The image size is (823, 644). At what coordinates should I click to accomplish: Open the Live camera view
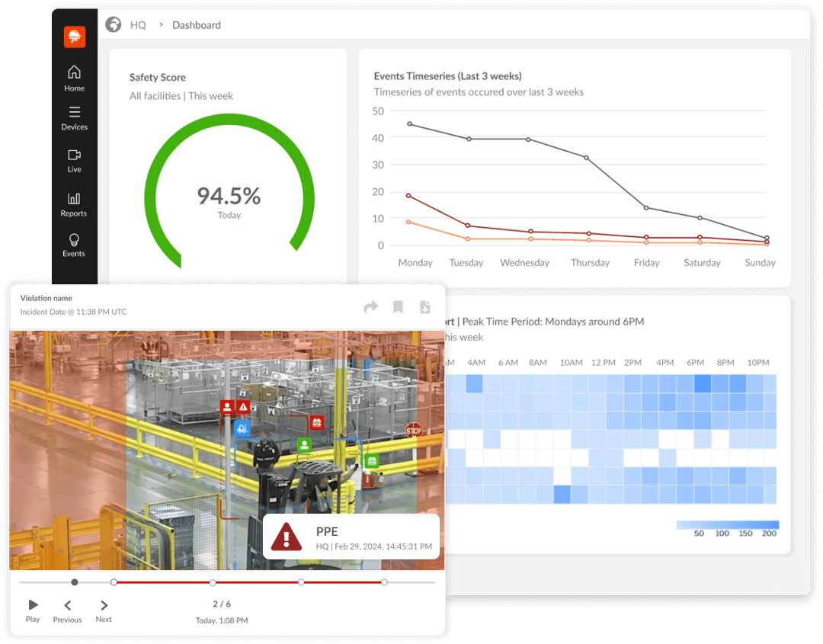click(74, 161)
